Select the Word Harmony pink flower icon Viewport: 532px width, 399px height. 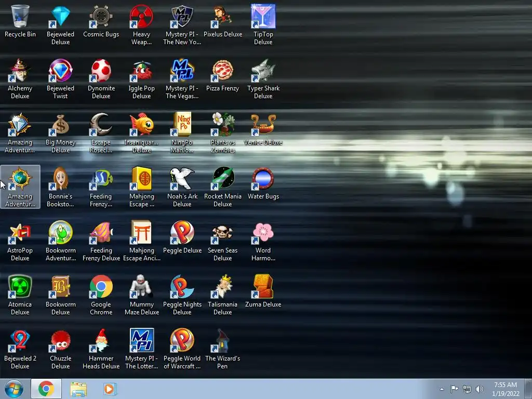point(263,232)
